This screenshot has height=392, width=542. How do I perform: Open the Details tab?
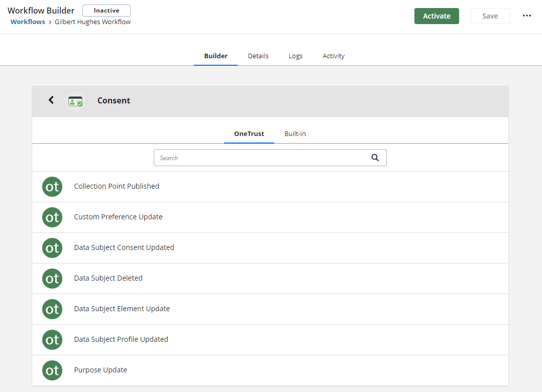[258, 56]
